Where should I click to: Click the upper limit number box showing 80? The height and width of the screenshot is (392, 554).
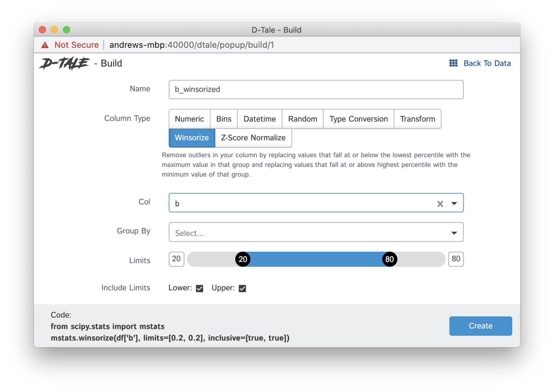(x=456, y=259)
